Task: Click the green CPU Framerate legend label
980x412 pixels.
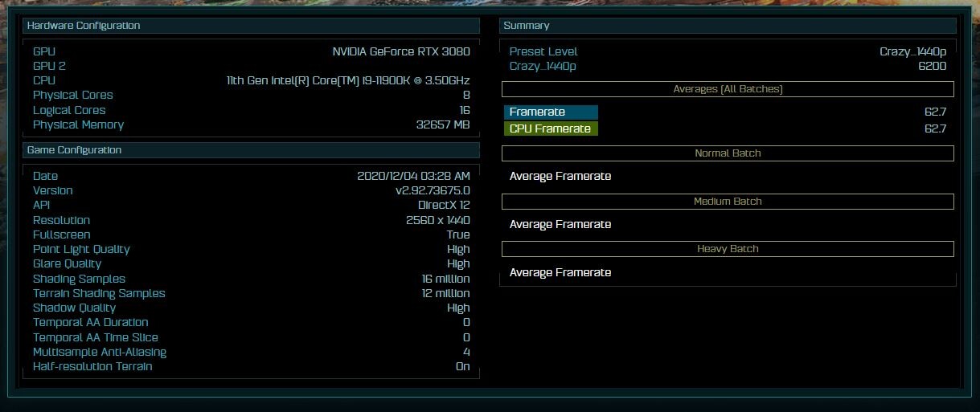Action: [x=551, y=129]
